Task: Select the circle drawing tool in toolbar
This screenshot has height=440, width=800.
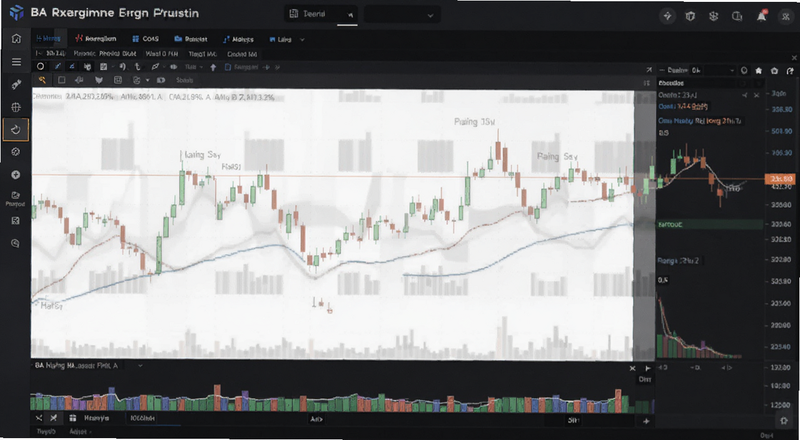Action: (41, 66)
